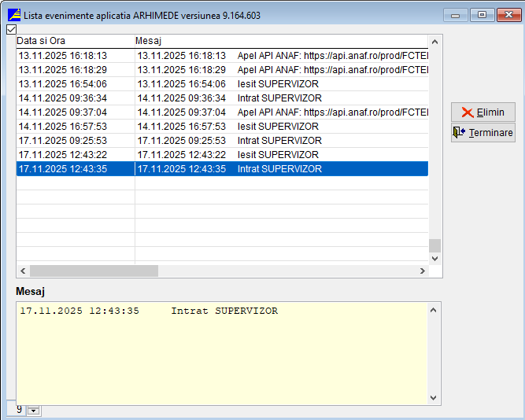Click event list vertical scrollbar up arrow
Viewport: 525px width, 420px height.
[x=434, y=42]
